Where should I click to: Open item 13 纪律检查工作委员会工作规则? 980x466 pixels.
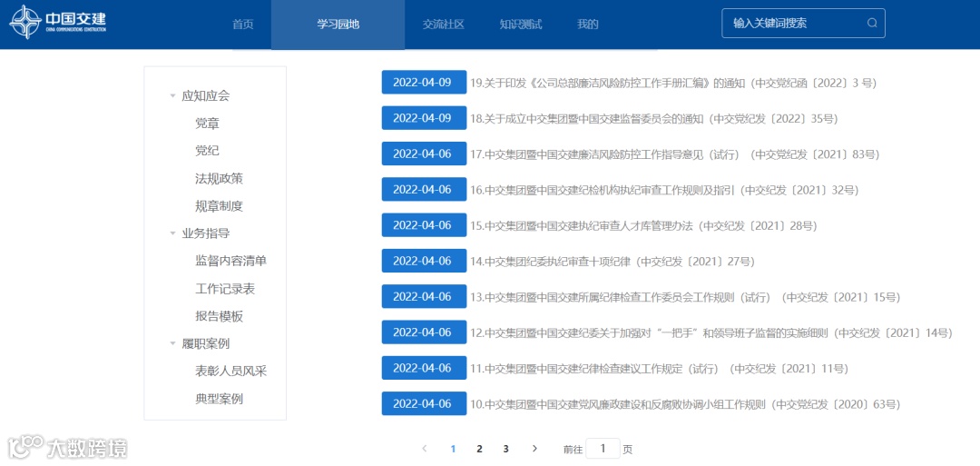point(685,297)
